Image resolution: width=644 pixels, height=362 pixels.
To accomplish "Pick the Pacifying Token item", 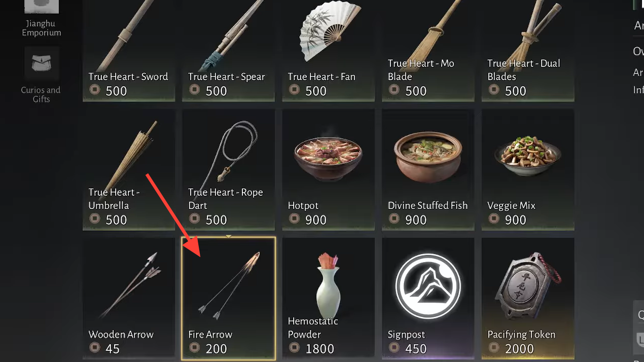I will coord(528,299).
